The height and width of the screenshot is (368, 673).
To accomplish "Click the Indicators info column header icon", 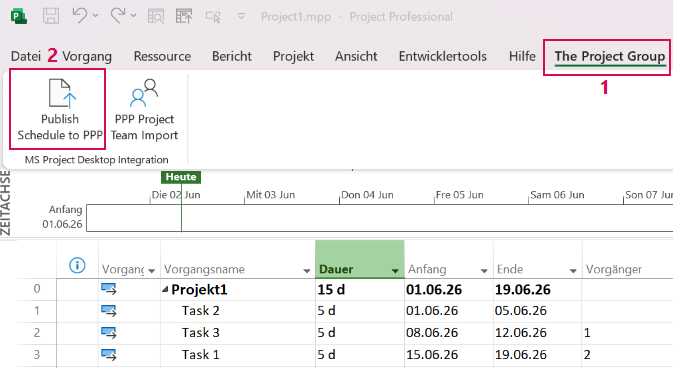I will (x=77, y=265).
